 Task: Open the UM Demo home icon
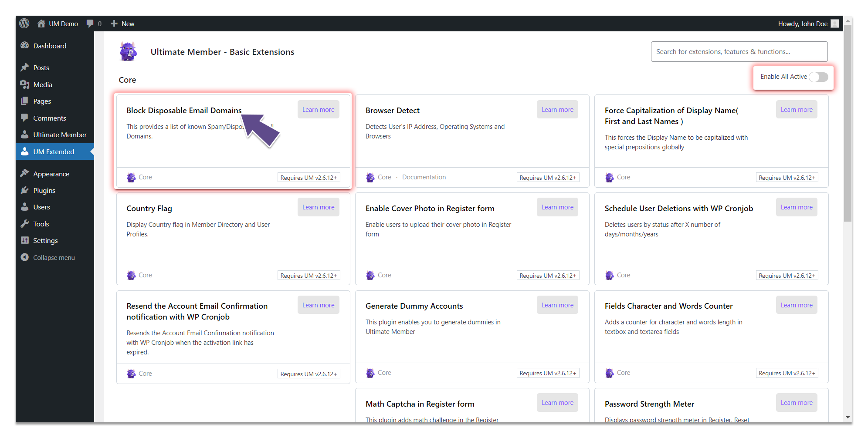click(41, 24)
